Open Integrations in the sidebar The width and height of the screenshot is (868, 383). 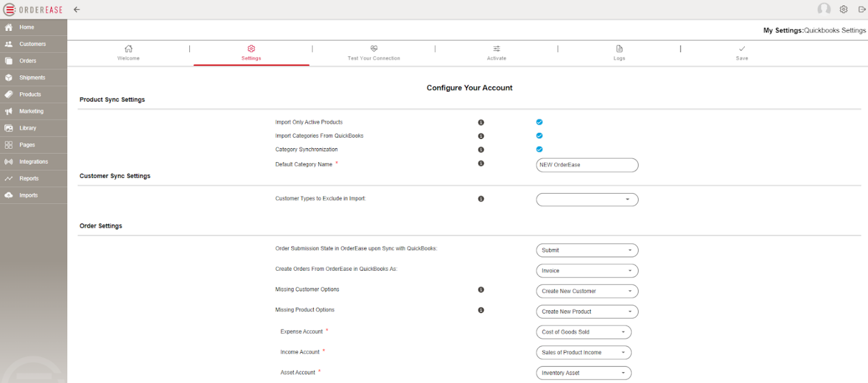33,162
